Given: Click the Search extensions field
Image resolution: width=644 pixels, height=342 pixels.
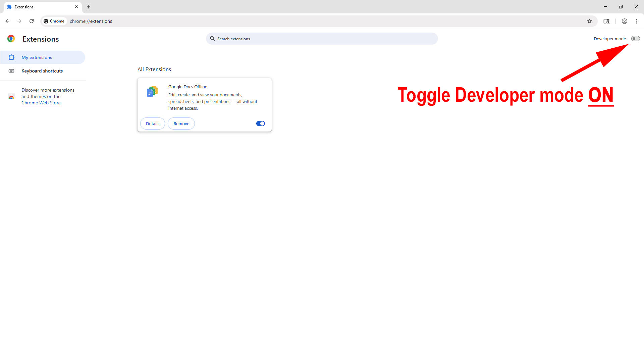Looking at the screenshot, I should pos(322,39).
